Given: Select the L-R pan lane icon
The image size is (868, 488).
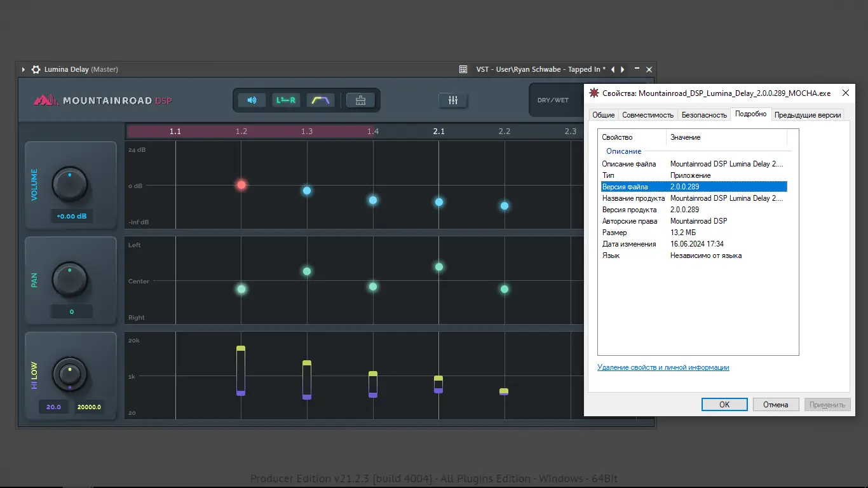Looking at the screenshot, I should click(286, 100).
